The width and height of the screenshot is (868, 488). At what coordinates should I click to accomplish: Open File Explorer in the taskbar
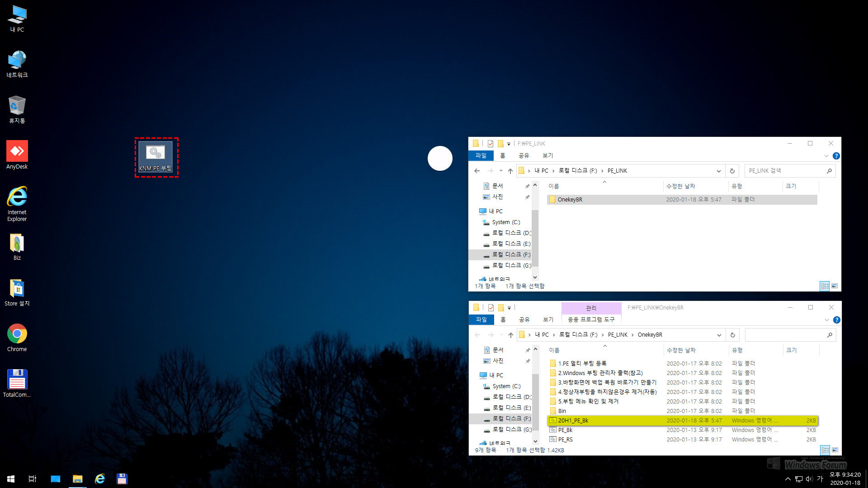point(78,479)
